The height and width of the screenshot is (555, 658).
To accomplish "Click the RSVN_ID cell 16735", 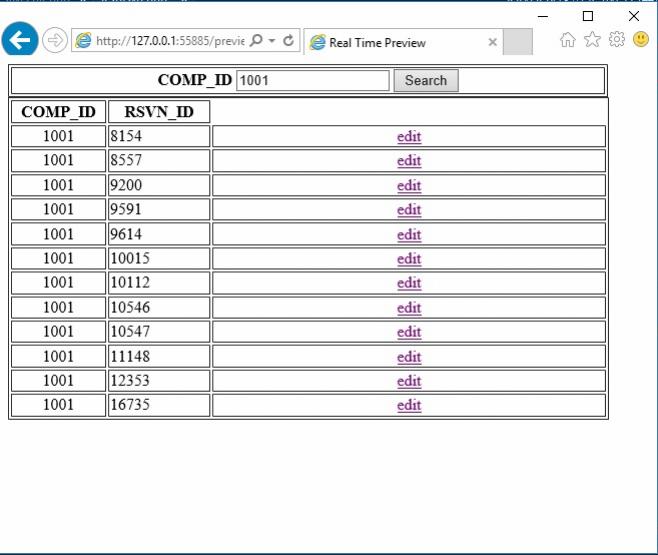I will [159, 405].
